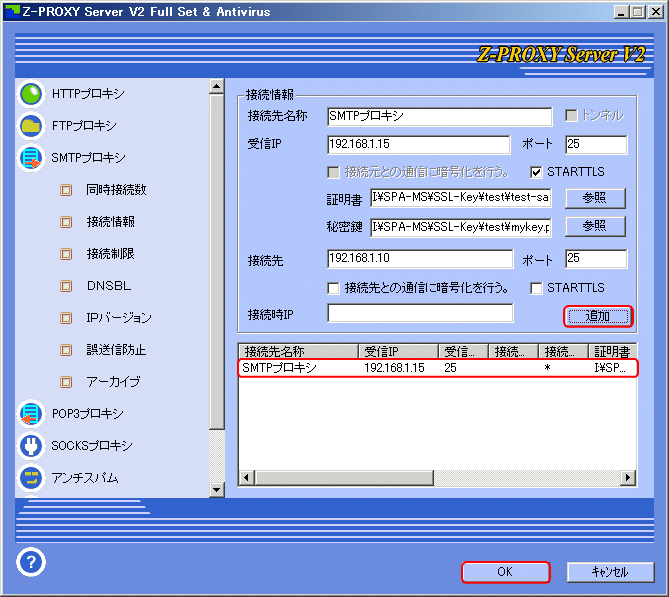The width and height of the screenshot is (669, 597).
Task: Select the FTPプロキシ folder icon
Action: click(x=31, y=126)
